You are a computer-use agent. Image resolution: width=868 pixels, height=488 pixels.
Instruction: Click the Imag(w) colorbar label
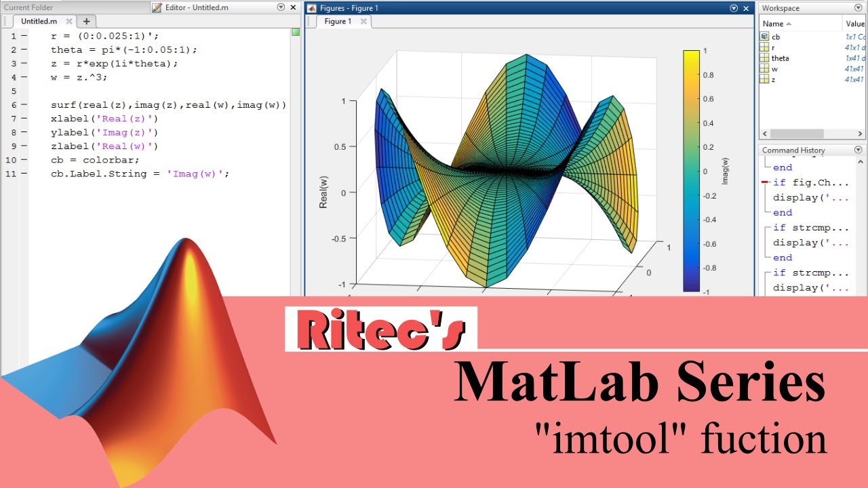(725, 171)
